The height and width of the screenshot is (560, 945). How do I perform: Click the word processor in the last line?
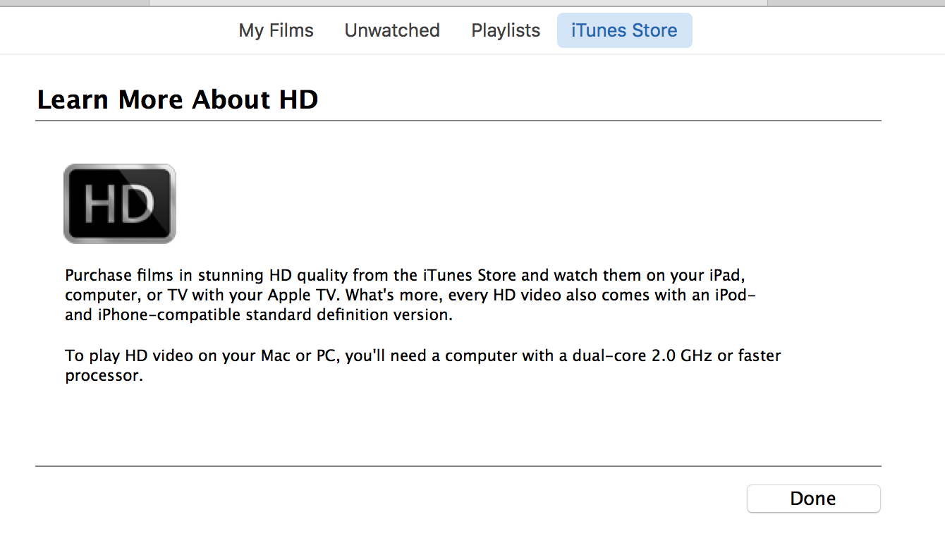(x=102, y=376)
